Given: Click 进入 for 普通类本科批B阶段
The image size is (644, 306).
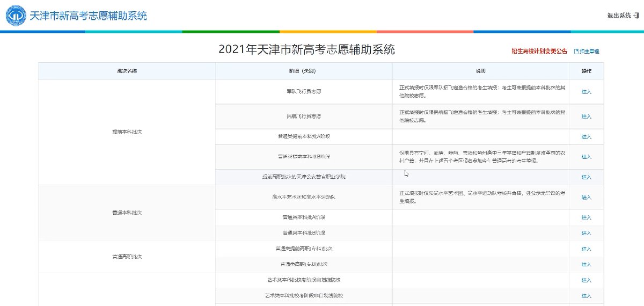Looking at the screenshot, I should 586,234.
